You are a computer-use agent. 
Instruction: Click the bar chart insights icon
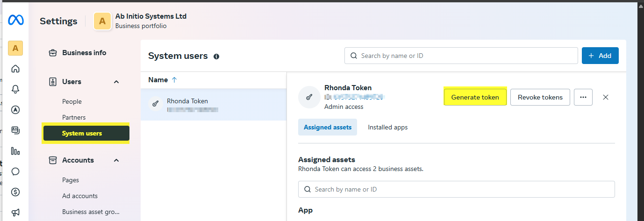(x=15, y=151)
